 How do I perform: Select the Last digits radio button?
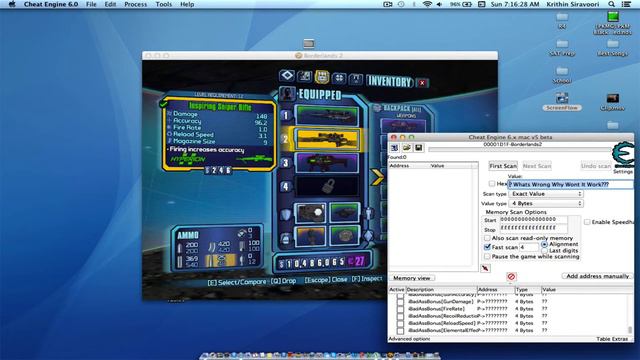tap(544, 250)
